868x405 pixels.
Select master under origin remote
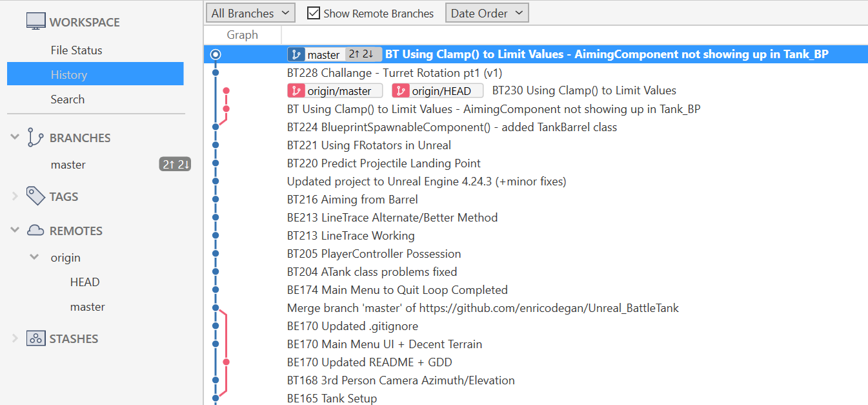pos(87,307)
